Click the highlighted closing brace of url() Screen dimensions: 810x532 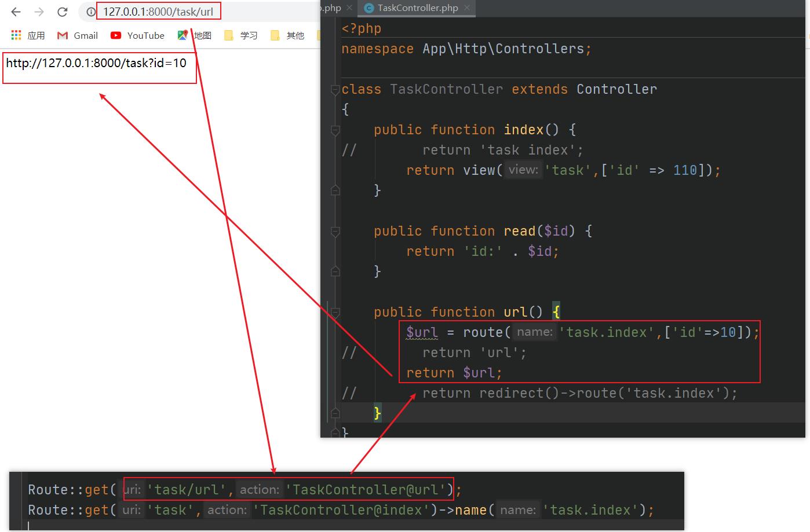coord(377,413)
